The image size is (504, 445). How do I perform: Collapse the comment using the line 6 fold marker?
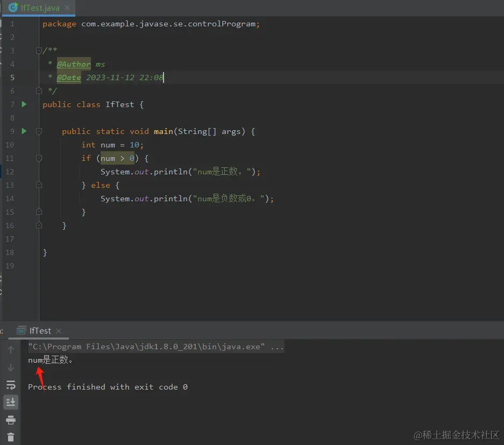(39, 91)
